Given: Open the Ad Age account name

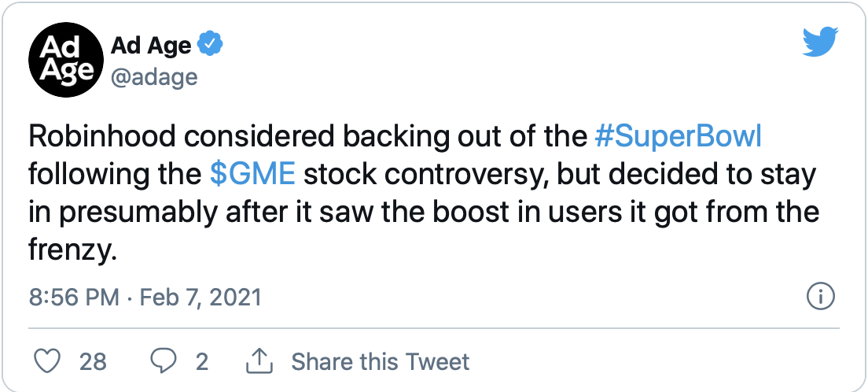Looking at the screenshot, I should (150, 45).
